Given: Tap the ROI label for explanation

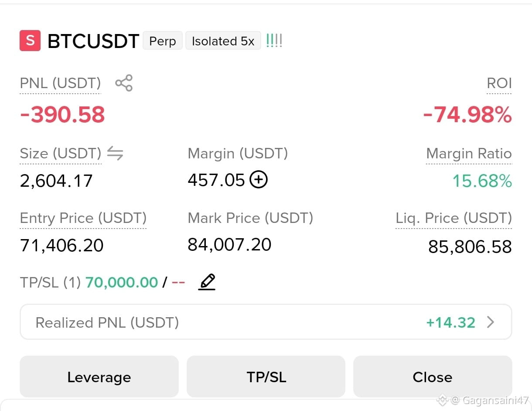Looking at the screenshot, I should 499,83.
